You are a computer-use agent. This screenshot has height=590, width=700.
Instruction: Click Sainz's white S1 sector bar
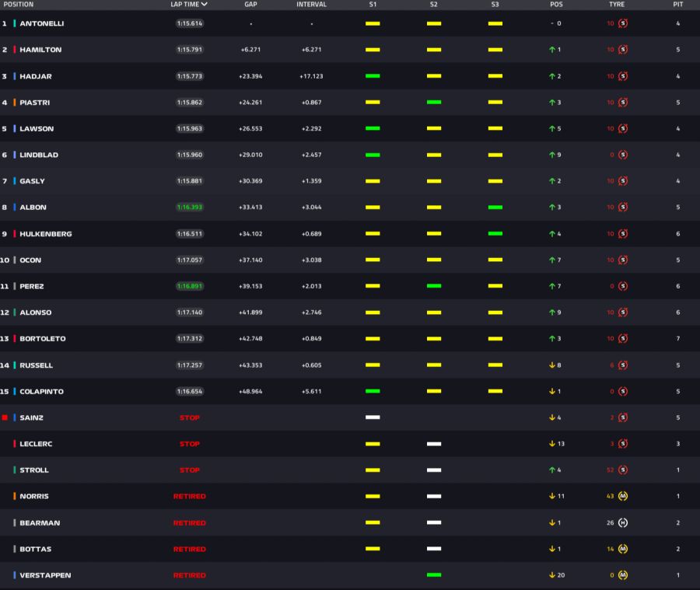(373, 417)
